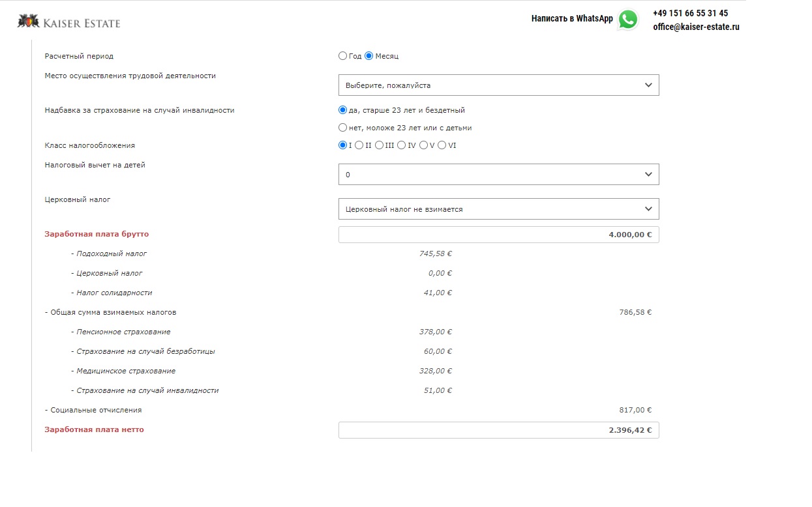This screenshot has width=812, height=507.
Task: Expand the child tax allowance dropdown
Action: coord(498,175)
